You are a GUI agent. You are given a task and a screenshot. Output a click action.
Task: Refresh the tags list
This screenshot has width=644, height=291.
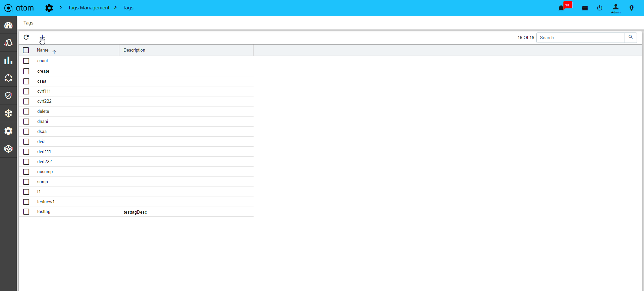[x=26, y=37]
